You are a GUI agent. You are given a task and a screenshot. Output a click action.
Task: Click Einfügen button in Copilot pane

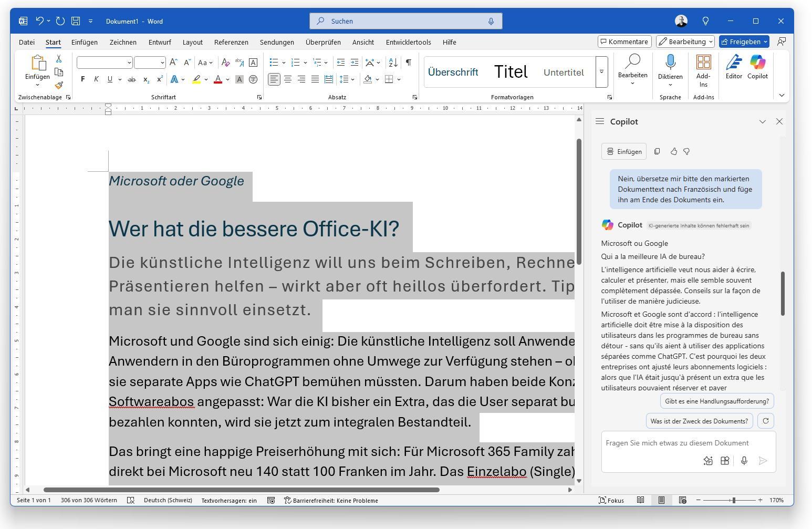(x=624, y=151)
